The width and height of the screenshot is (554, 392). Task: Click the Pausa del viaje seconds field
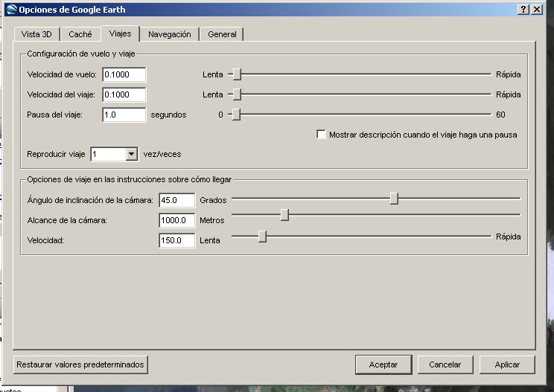click(x=124, y=115)
